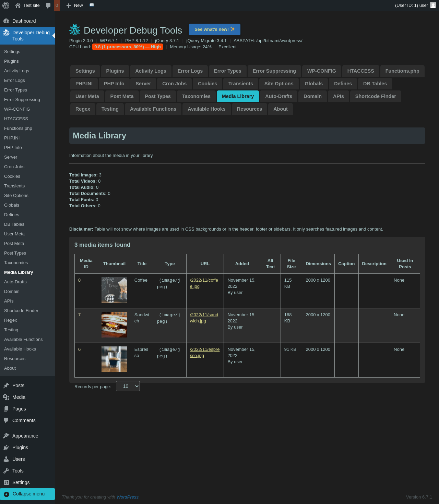The width and height of the screenshot is (439, 504).
Task: Click the Media icon in sidebar
Action: tap(6, 397)
